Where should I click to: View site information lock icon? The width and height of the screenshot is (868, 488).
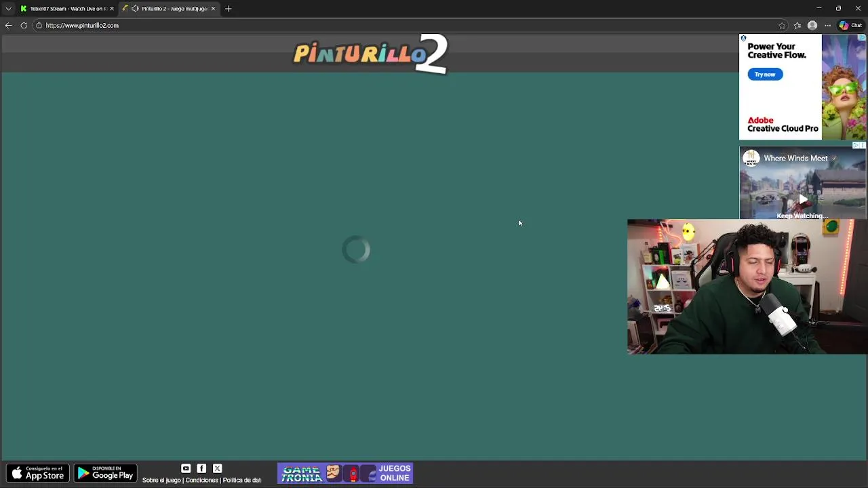39,26
